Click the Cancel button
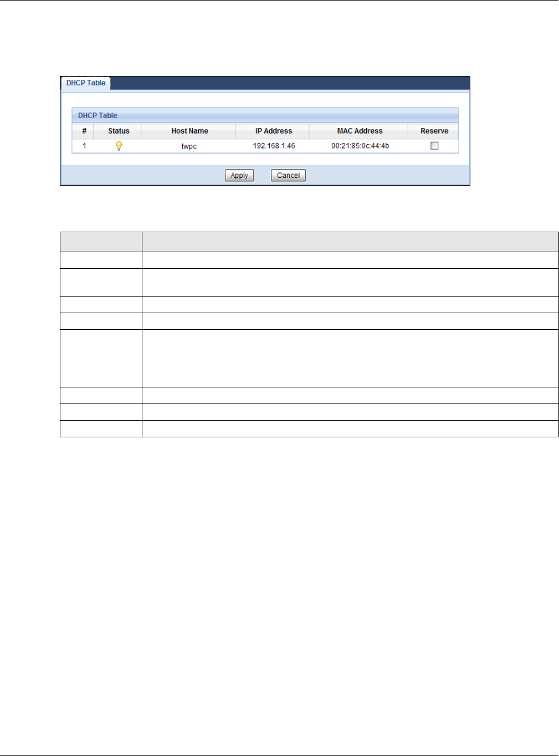Screen dimensions: 559x756 point(288,175)
